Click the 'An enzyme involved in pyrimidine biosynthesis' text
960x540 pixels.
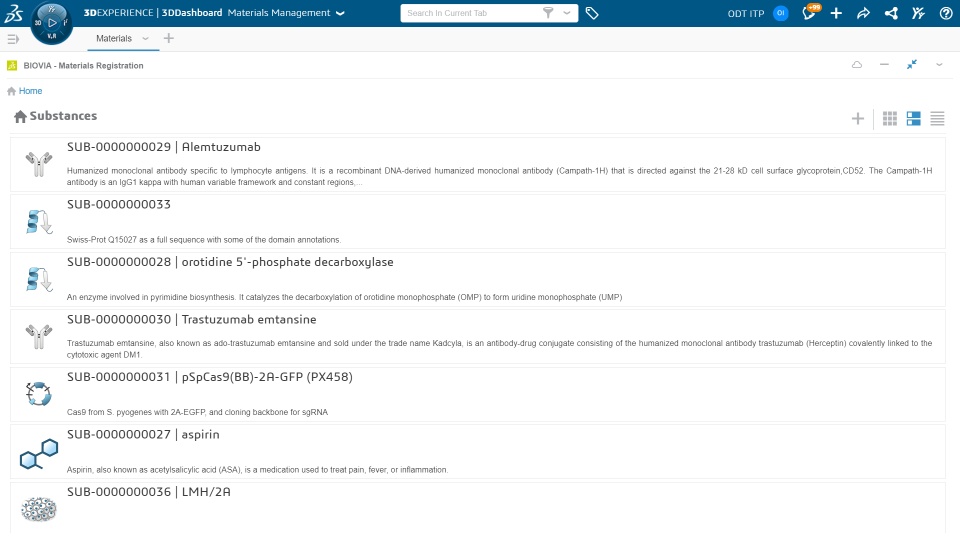[344, 298]
